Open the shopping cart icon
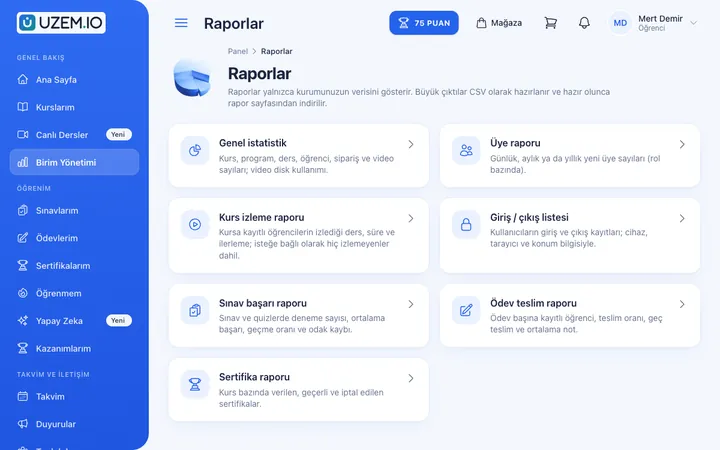Image resolution: width=720 pixels, height=450 pixels. [551, 23]
